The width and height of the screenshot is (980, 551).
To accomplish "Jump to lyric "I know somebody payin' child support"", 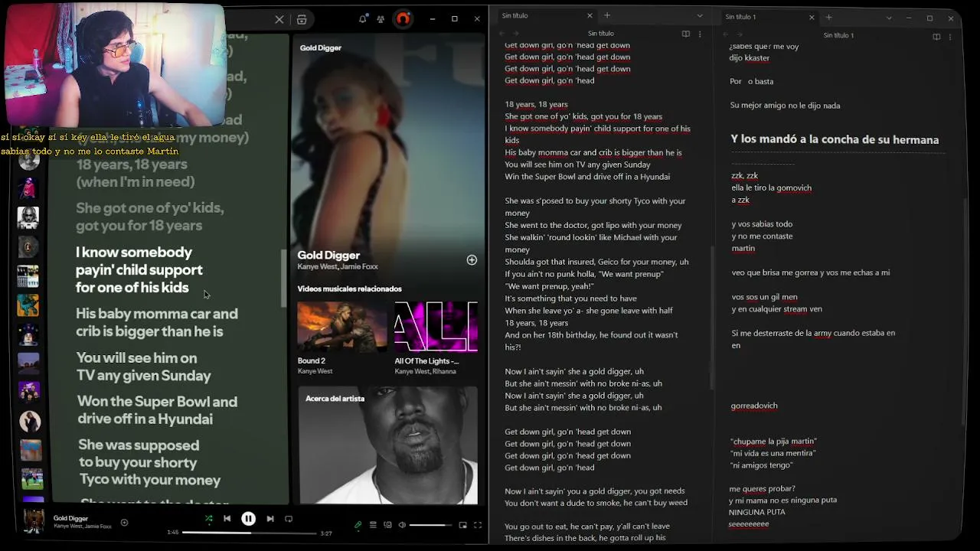I will pyautogui.click(x=139, y=270).
